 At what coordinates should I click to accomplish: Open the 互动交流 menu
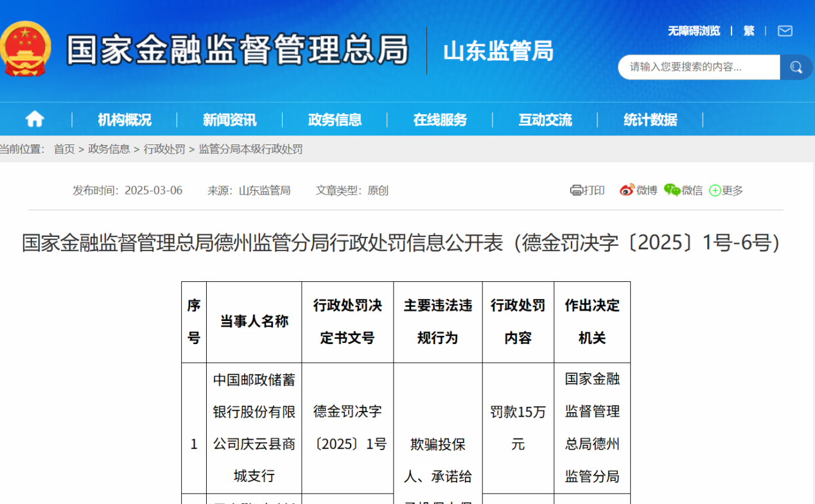[545, 120]
